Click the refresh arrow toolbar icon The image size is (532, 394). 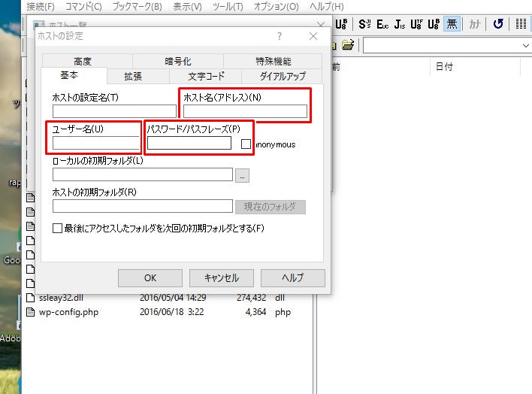pos(498,24)
